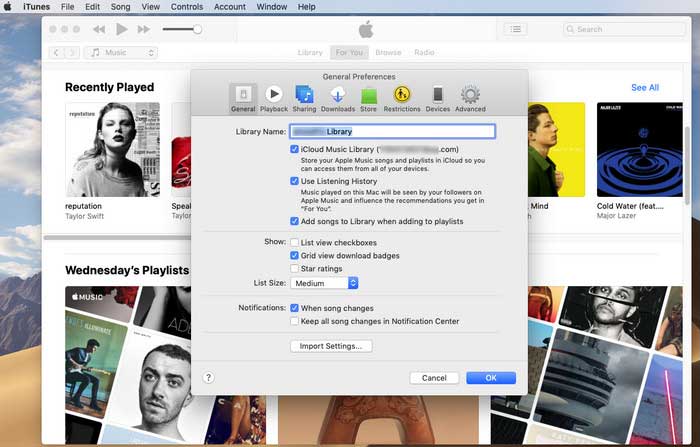Adjust the volume slider knob
Image resolution: width=700 pixels, height=447 pixels.
[x=197, y=29]
